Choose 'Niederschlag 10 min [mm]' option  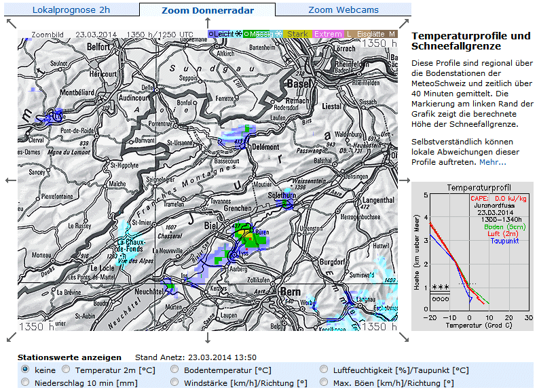[x=25, y=383]
